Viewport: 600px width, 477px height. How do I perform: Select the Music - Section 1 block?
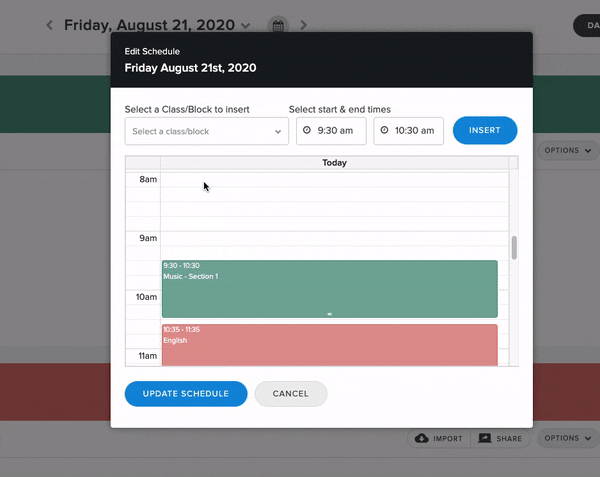pos(330,289)
